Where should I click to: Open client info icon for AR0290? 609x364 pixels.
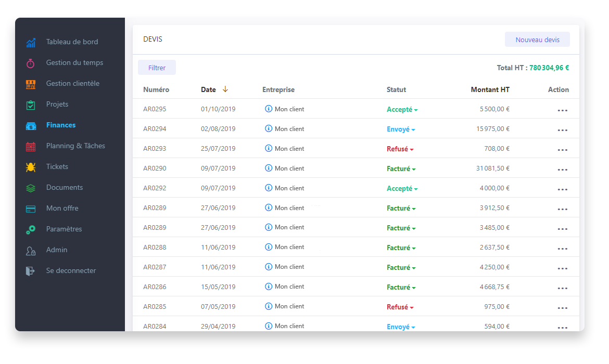tap(269, 168)
